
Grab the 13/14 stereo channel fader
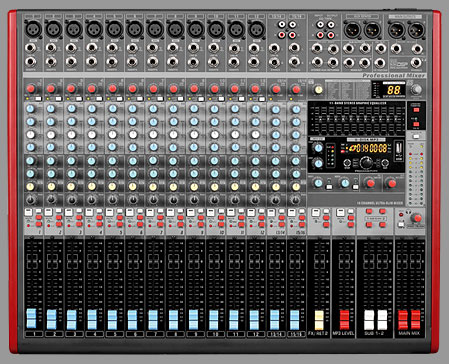point(275,320)
